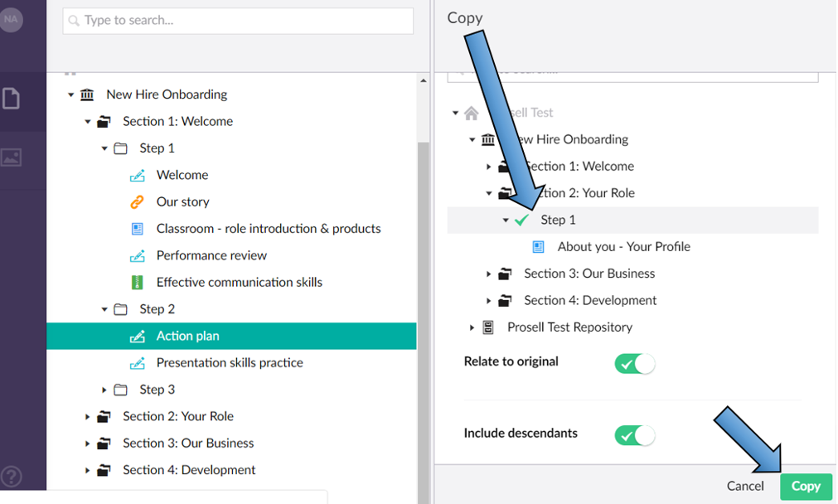Viewport: 838px width, 504px height.
Task: Collapse the Section 1: Welcome tree
Action: click(x=88, y=121)
